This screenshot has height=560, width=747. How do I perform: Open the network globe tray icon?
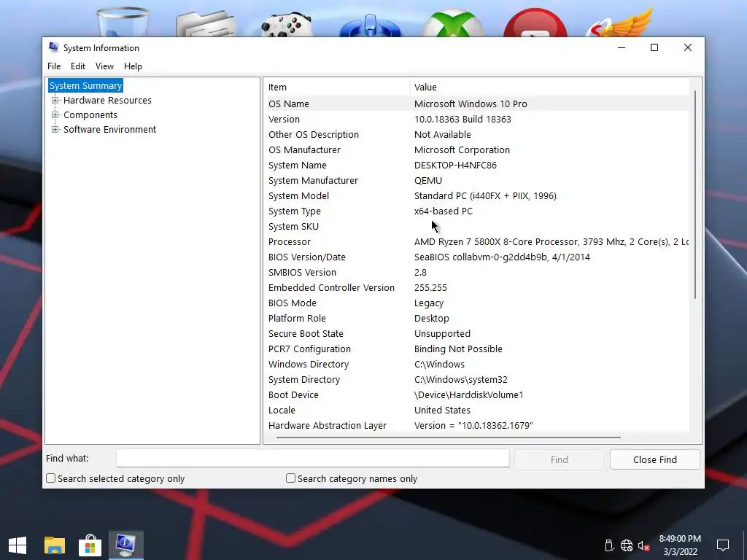pos(627,545)
